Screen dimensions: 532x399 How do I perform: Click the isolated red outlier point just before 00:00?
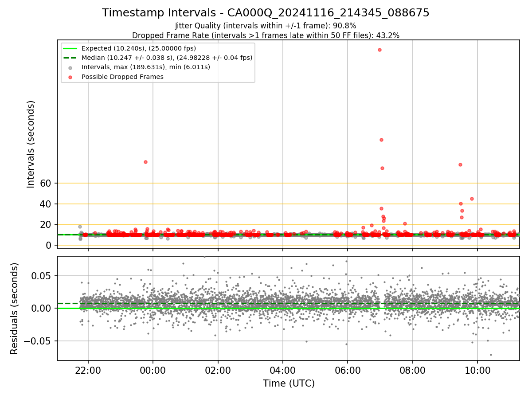tap(145, 162)
